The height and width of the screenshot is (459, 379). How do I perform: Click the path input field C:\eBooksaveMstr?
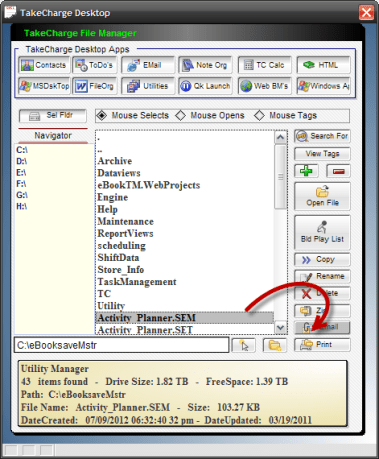tap(121, 345)
